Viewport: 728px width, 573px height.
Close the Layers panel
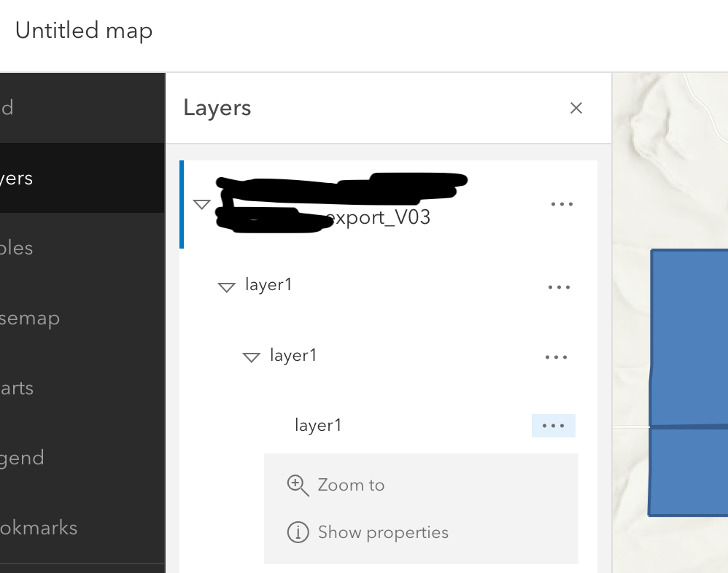[x=576, y=107]
